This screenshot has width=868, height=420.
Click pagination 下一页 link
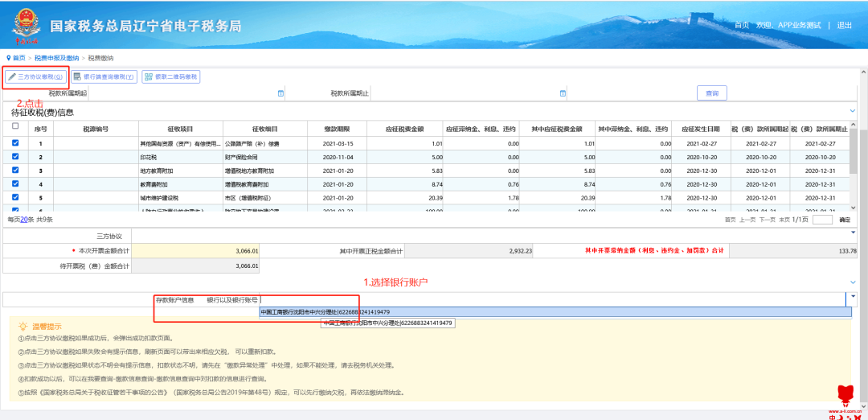[767, 220]
